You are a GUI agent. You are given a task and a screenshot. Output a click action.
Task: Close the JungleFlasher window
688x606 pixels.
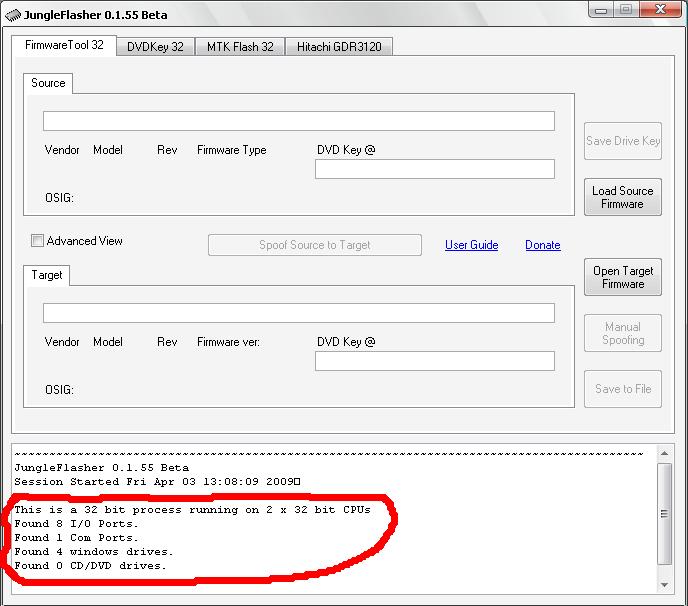pyautogui.click(x=660, y=10)
